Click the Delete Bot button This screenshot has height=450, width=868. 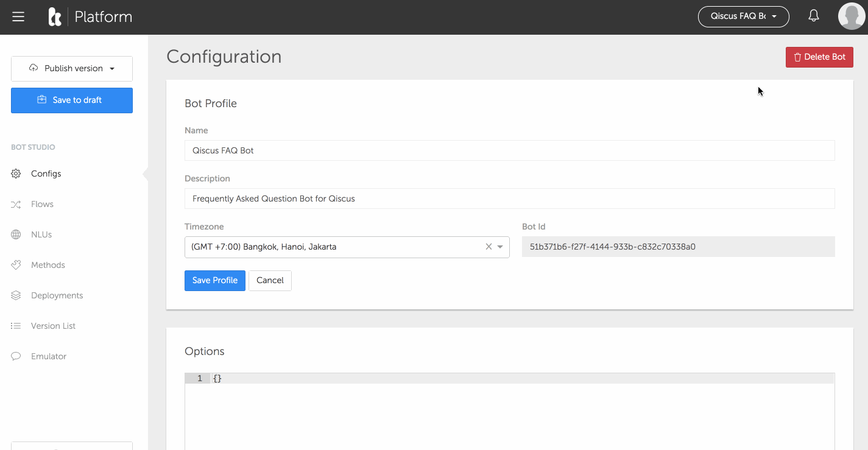click(x=819, y=57)
